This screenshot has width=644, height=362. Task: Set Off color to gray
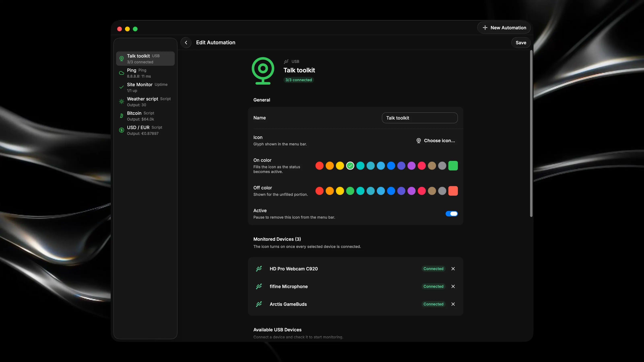coord(442,191)
